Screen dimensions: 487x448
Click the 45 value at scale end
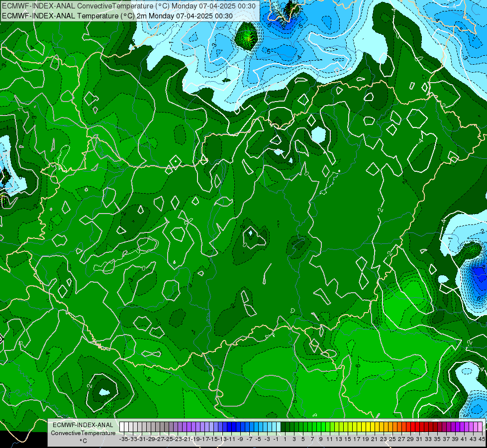(x=482, y=439)
